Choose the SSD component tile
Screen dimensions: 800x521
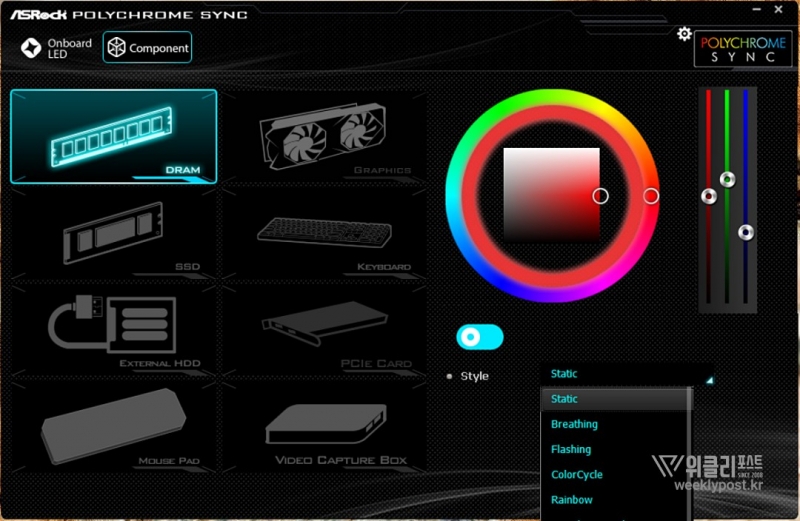[x=113, y=235]
